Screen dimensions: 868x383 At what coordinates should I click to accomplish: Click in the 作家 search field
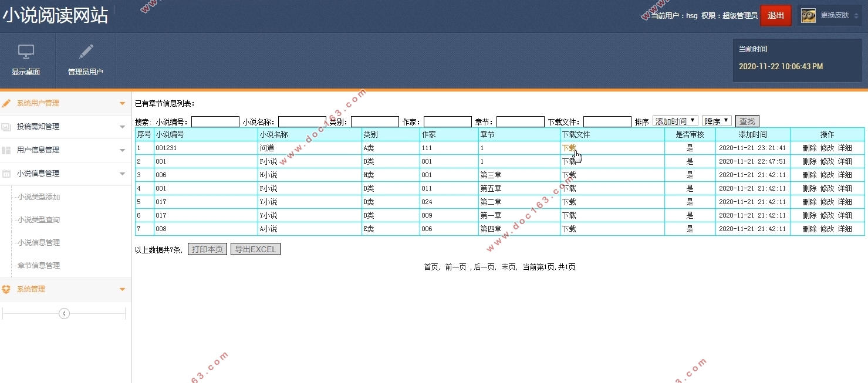tap(448, 122)
